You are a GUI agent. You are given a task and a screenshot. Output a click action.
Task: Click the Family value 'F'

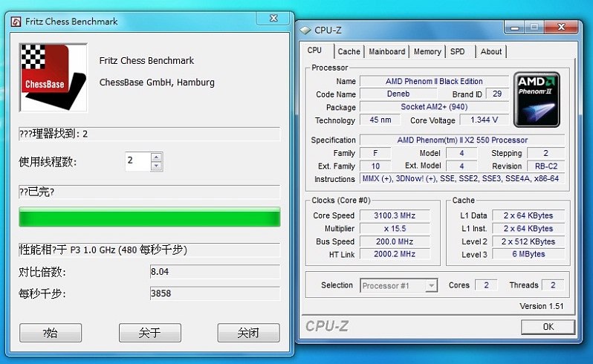[375, 153]
